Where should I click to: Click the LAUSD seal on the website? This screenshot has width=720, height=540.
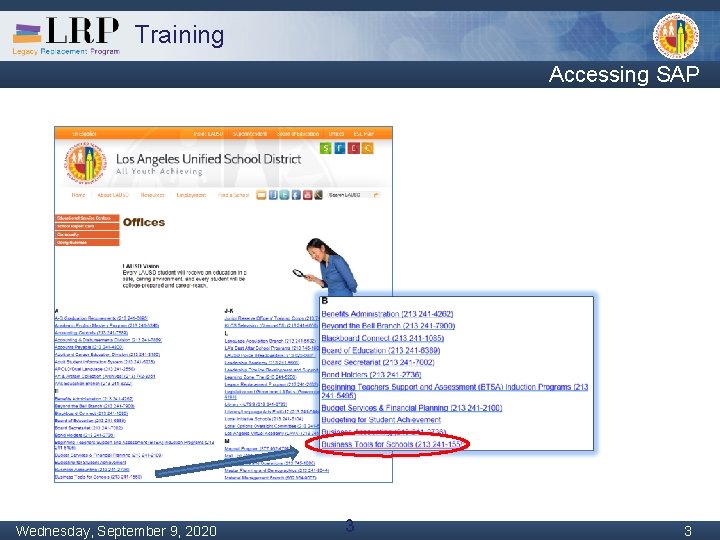[x=84, y=163]
